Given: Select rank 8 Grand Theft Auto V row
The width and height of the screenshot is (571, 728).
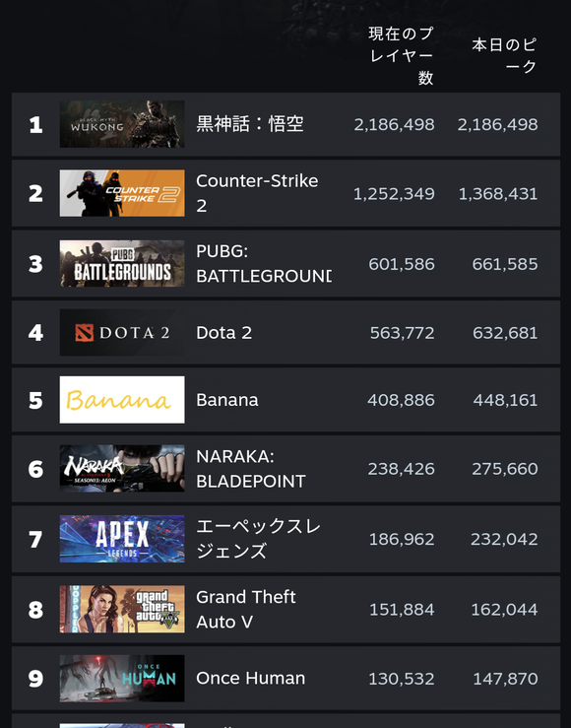Looking at the screenshot, I should coord(285,609).
